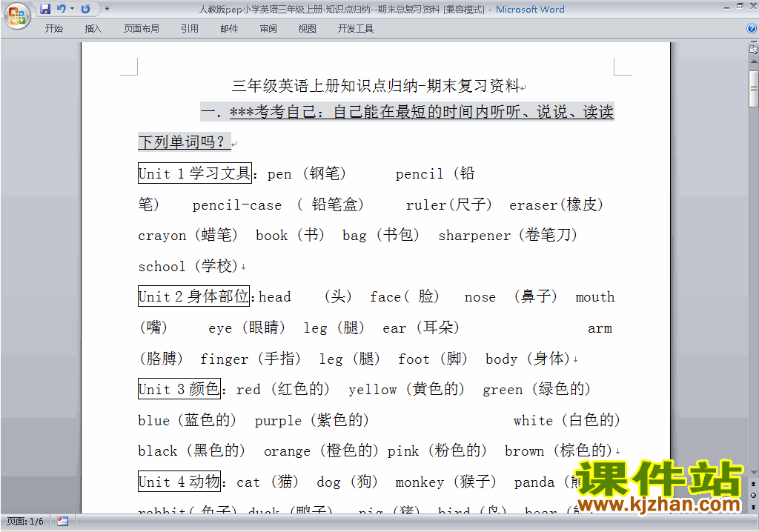Click the split bar above the scrollbar
The height and width of the screenshot is (532, 759).
[754, 42]
